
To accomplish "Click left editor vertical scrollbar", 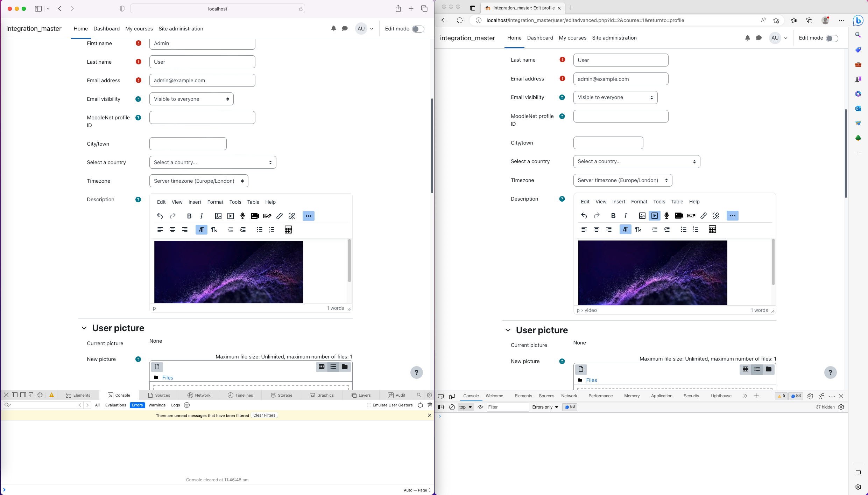I will (x=349, y=260).
